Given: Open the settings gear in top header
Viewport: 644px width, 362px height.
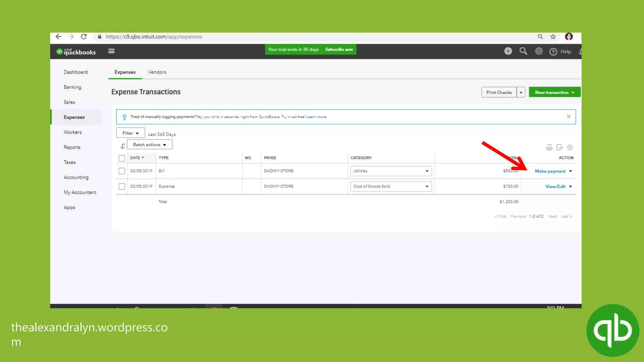Looking at the screenshot, I should pos(539,51).
